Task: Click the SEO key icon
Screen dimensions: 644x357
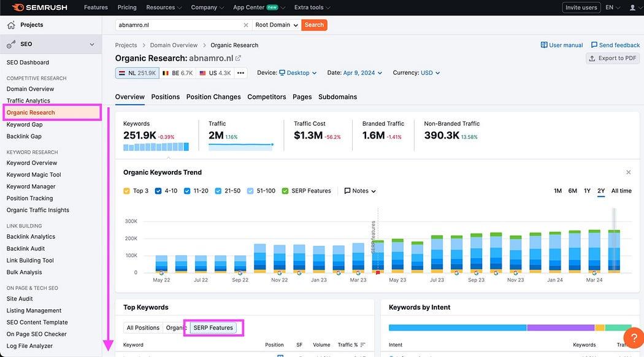Action: coord(11,44)
